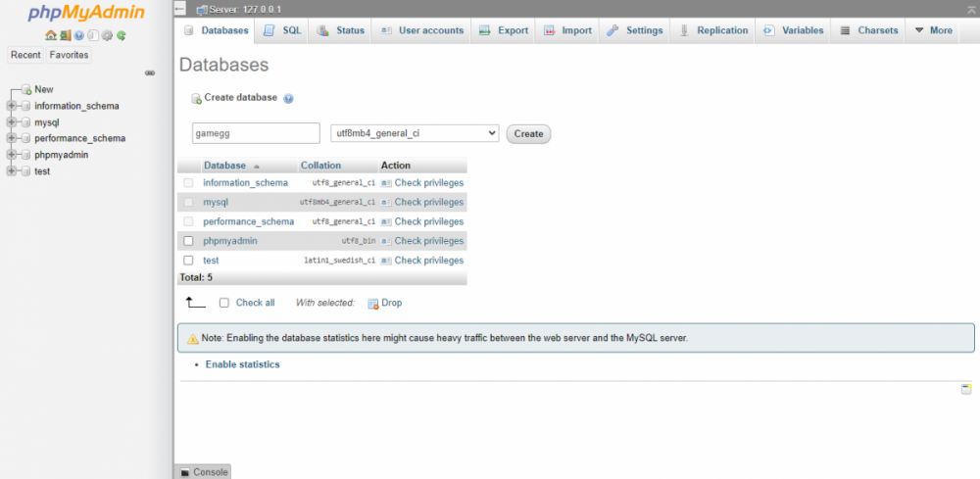Expand phpmyadmin node in navigation tree
The height and width of the screenshot is (479, 980).
pos(11,155)
